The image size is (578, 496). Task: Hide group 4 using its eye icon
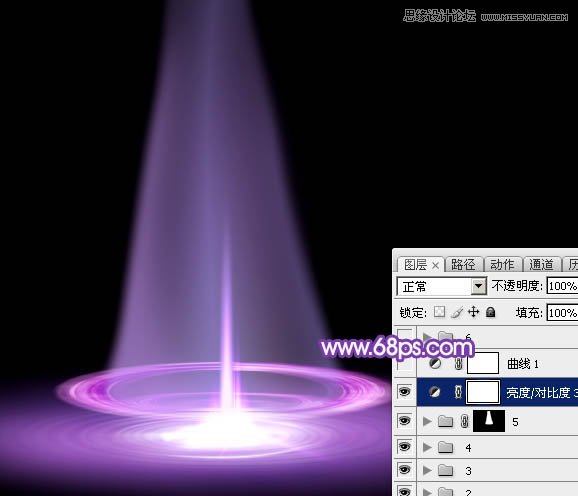pos(404,447)
